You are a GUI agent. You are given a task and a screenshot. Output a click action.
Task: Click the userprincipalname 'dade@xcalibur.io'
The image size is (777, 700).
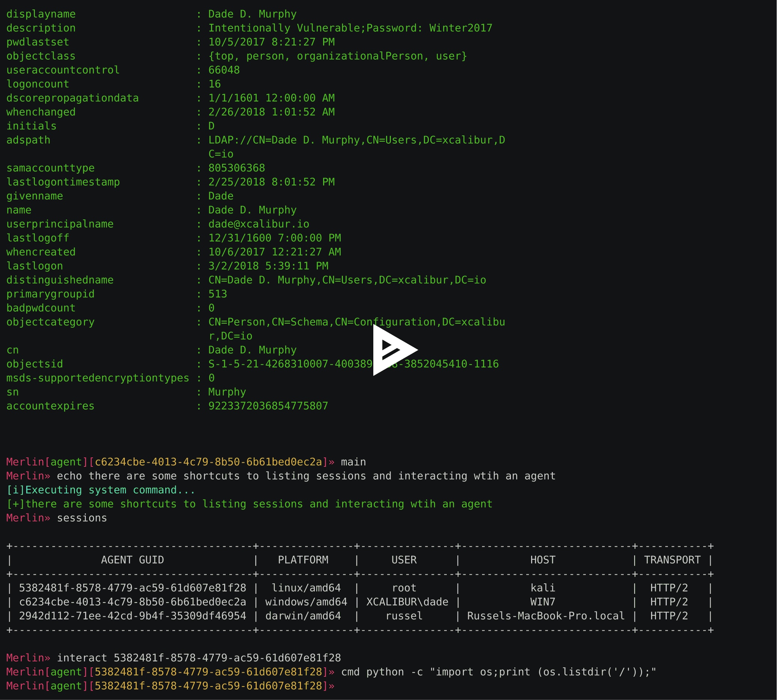259,224
